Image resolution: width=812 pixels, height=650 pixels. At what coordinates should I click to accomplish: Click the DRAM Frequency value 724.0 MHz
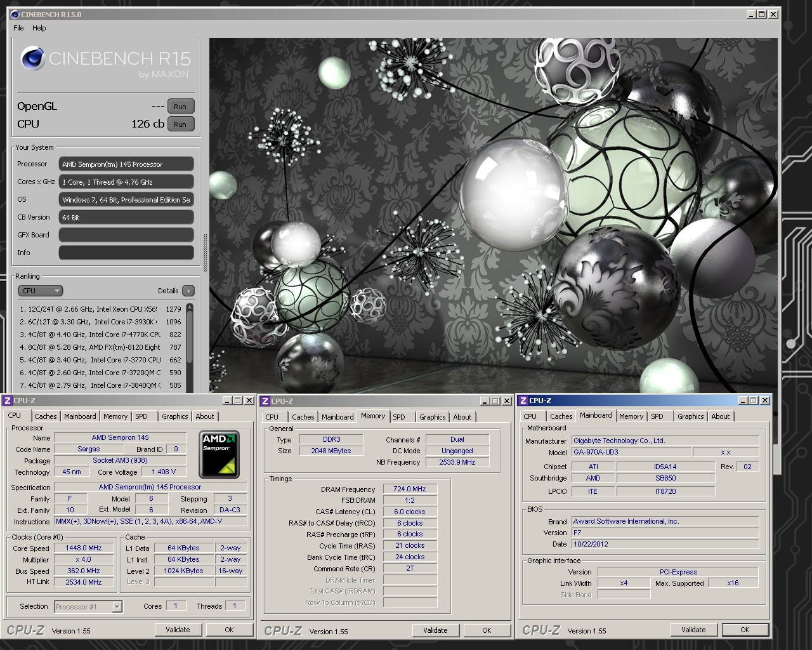tap(410, 489)
